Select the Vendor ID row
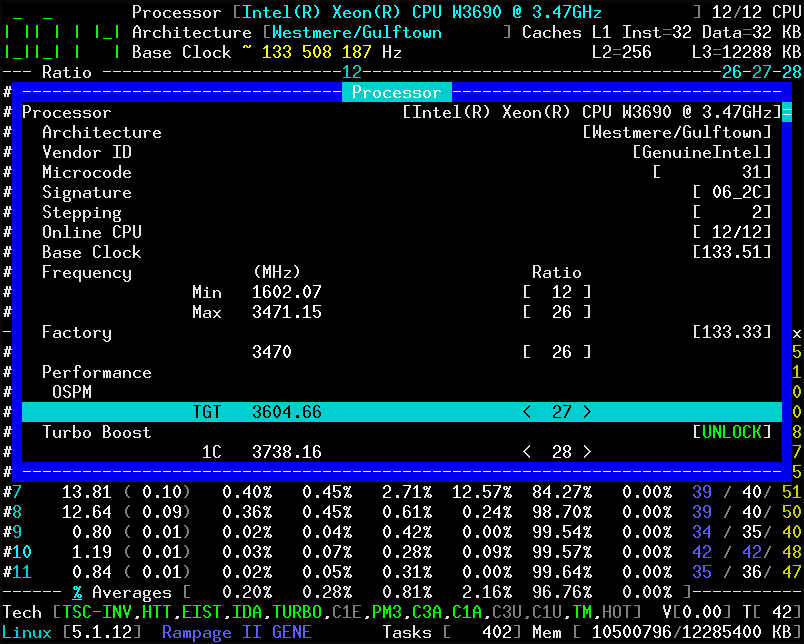 coord(401,152)
